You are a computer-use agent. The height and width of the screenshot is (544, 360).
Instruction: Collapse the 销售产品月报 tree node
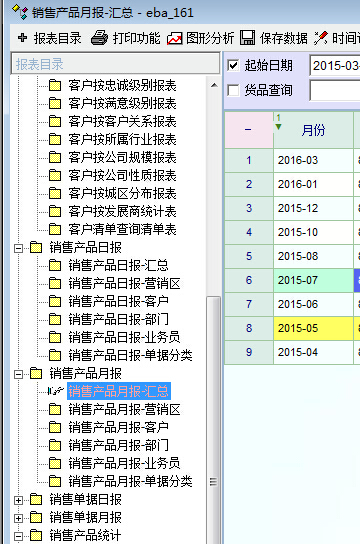[x=18, y=374]
